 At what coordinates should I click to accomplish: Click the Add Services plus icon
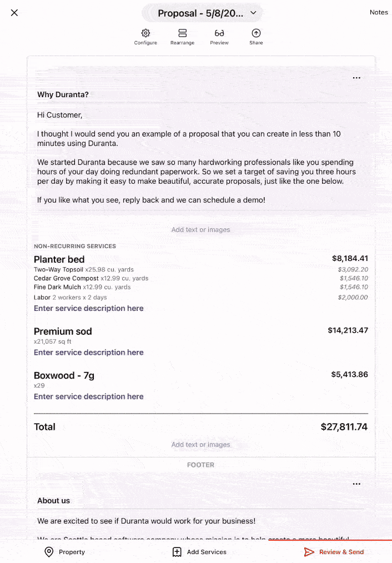(x=177, y=552)
